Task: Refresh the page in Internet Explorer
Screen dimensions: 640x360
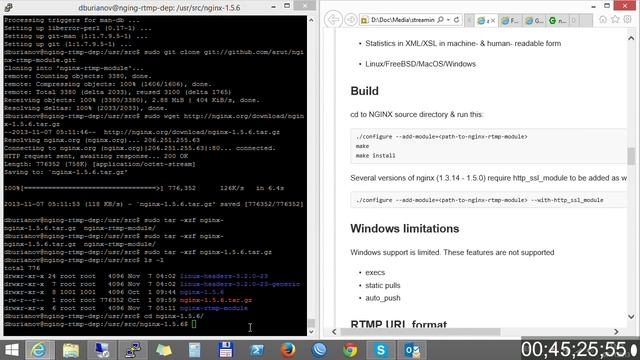Action: coord(456,20)
